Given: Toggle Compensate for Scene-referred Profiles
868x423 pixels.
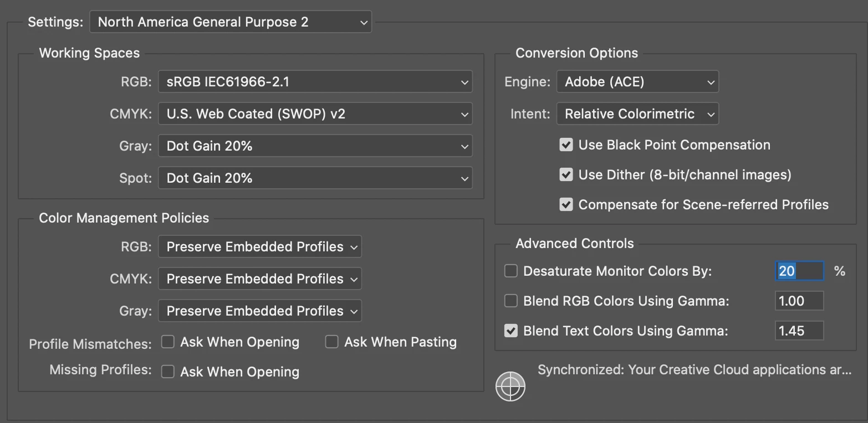Looking at the screenshot, I should coord(566,205).
